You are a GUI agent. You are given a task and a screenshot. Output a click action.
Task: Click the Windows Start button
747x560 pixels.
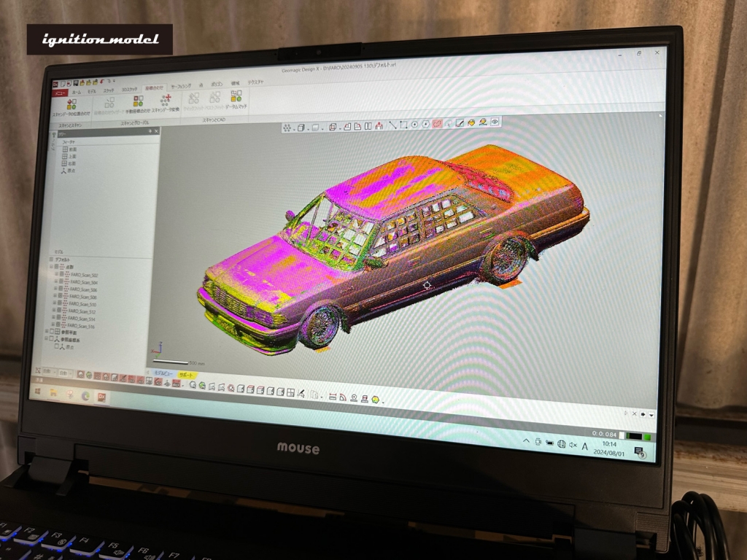point(38,391)
